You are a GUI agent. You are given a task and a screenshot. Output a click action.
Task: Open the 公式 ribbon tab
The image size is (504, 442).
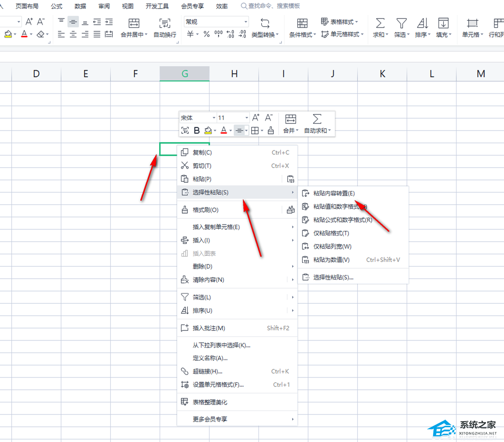coord(56,6)
